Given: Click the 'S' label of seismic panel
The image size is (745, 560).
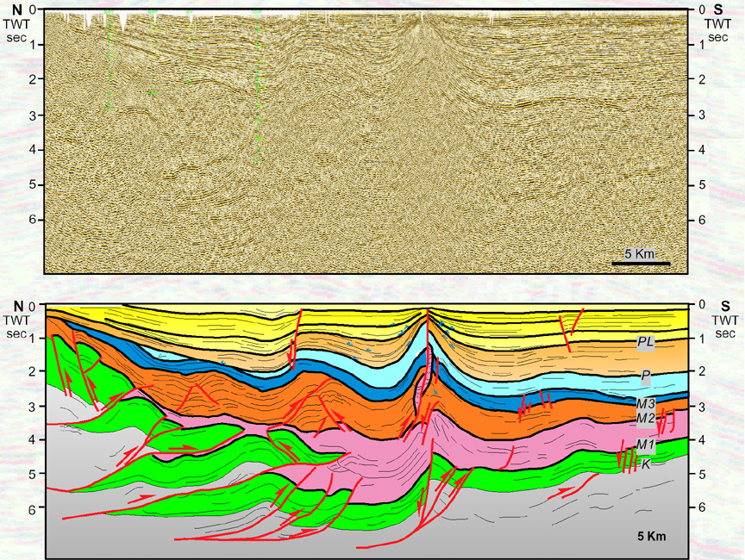Looking at the screenshot, I should (718, 9).
